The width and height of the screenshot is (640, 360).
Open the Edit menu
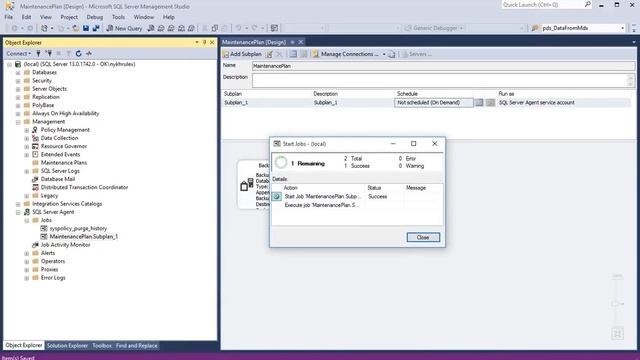pos(26,17)
